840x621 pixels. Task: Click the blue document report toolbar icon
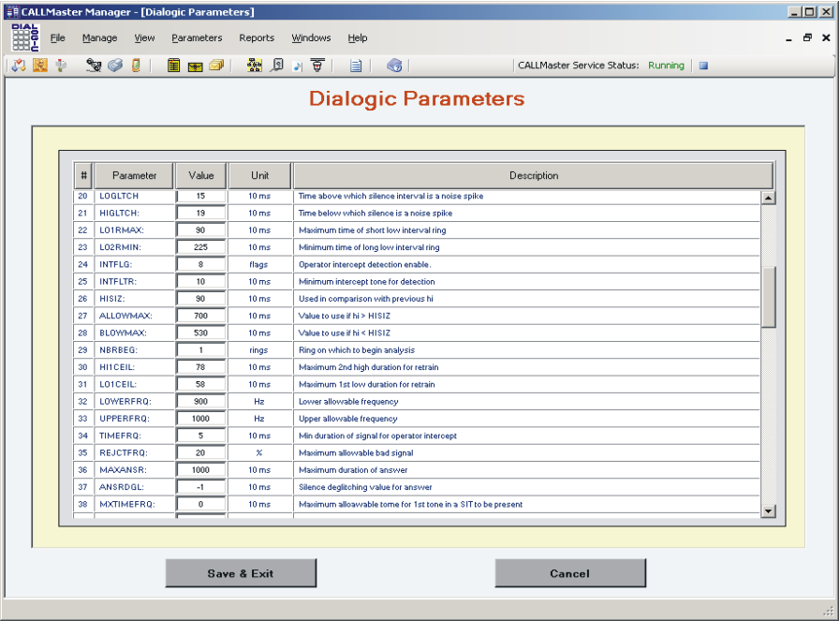(x=356, y=66)
